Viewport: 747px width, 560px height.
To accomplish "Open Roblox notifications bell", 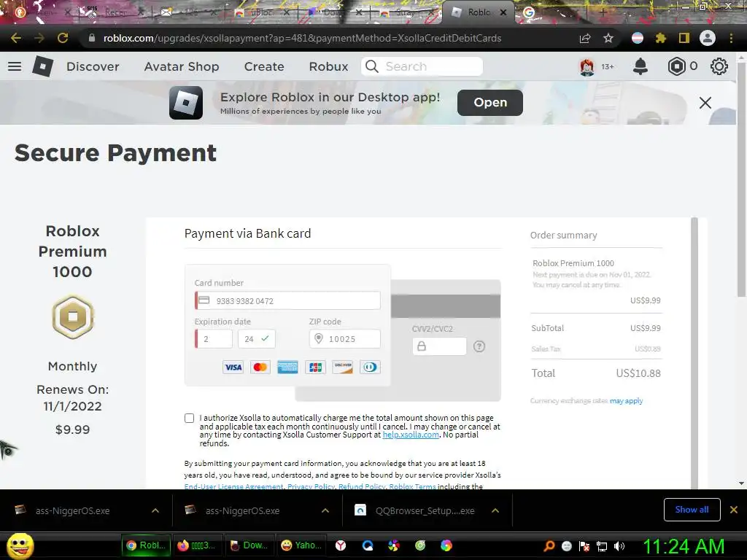I will click(640, 66).
